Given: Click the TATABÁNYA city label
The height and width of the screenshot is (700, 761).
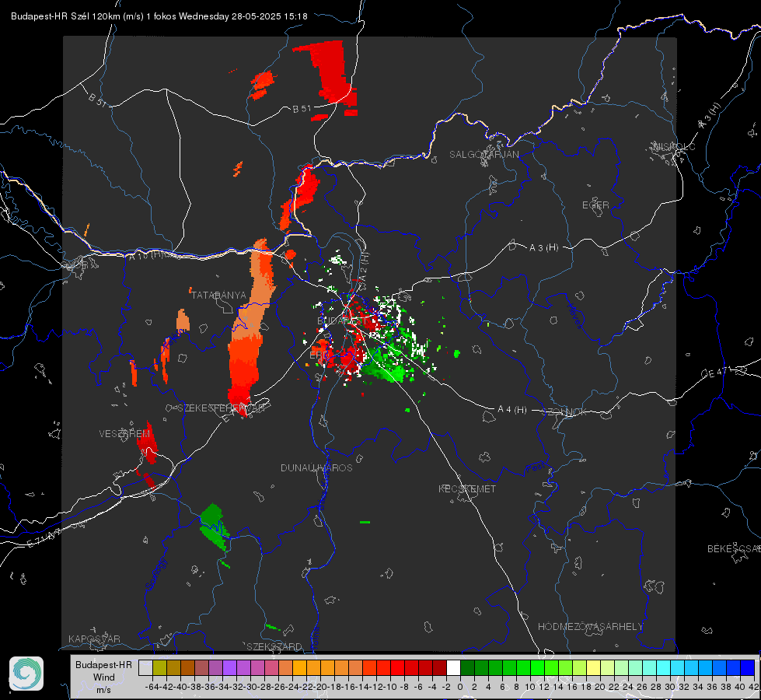Looking at the screenshot, I should (x=219, y=295).
